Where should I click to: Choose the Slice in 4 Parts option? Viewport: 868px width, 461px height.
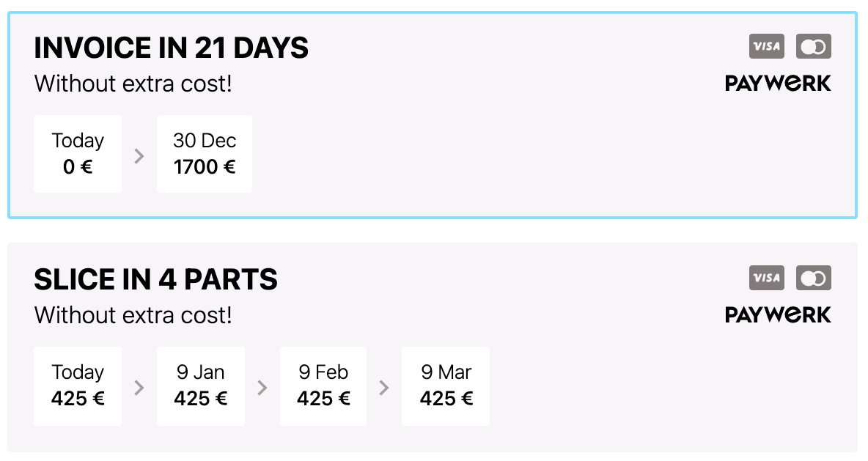coord(433,347)
